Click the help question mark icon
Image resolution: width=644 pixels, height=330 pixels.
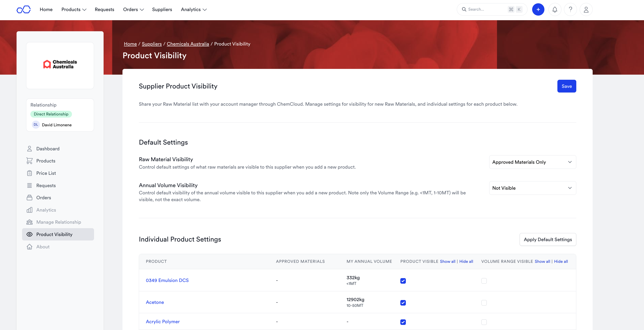[x=570, y=9]
